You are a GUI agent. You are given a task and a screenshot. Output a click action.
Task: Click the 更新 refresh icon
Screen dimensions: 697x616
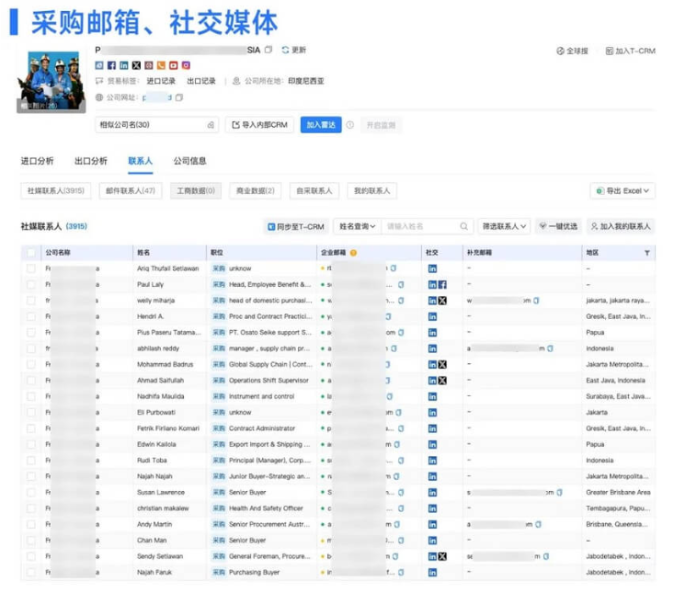[285, 50]
